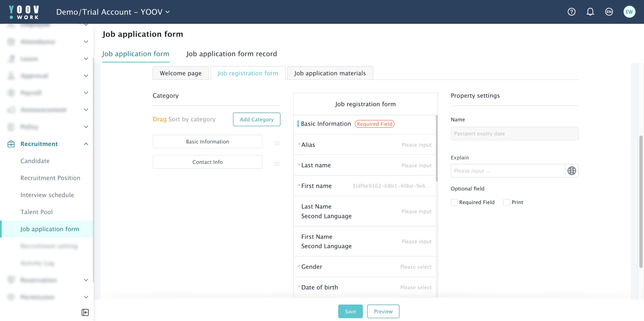644x321 pixels.
Task: Open the Welcome page tab
Action: pyautogui.click(x=181, y=73)
